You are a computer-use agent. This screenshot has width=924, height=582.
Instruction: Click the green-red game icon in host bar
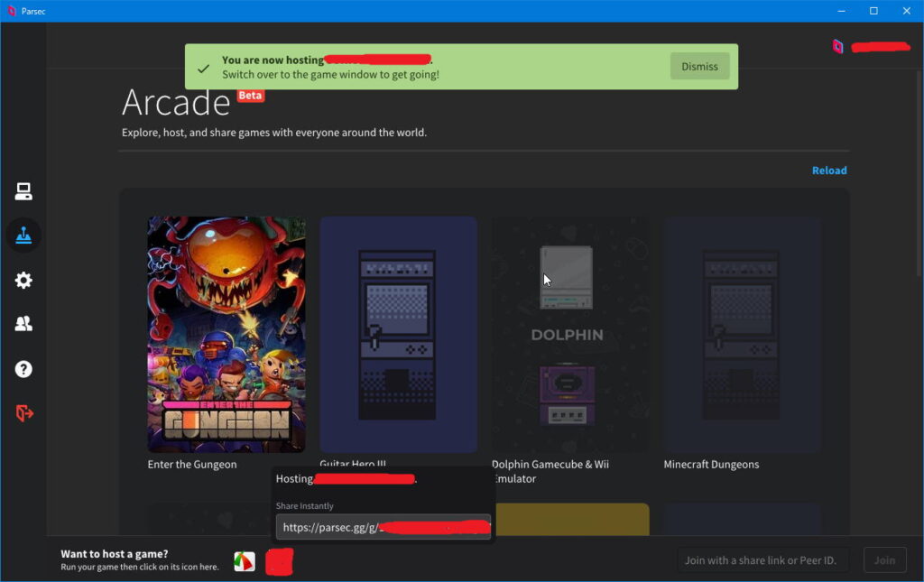tap(245, 561)
